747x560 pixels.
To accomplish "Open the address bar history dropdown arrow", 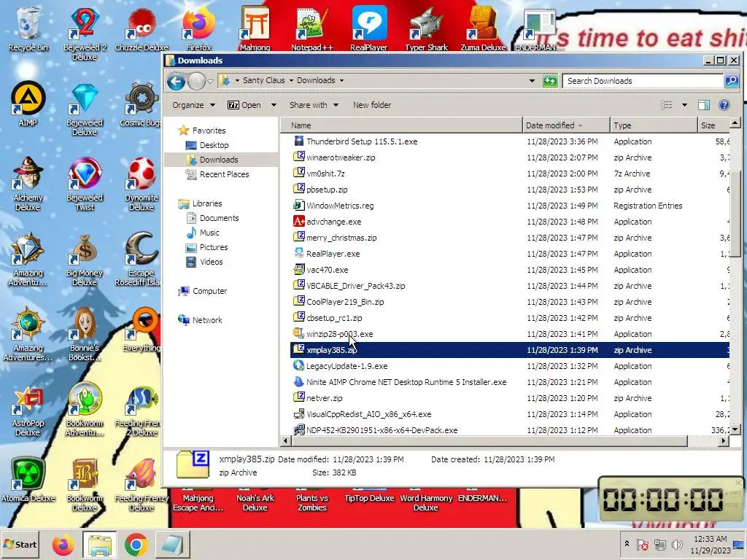I will 532,81.
